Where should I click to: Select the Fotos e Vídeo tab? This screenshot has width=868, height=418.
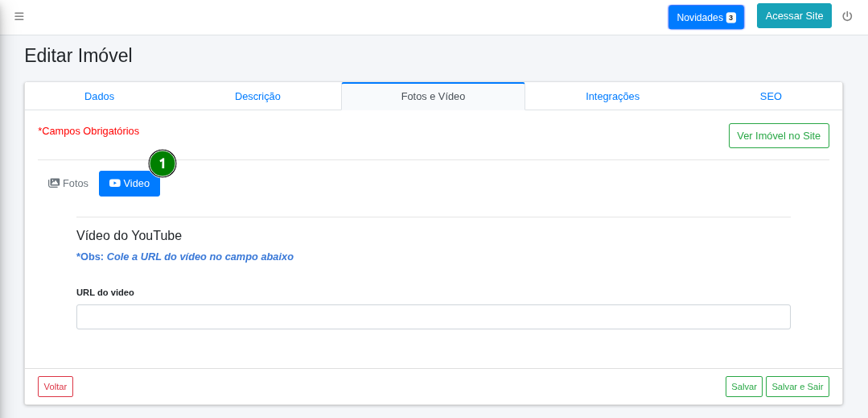(x=433, y=97)
